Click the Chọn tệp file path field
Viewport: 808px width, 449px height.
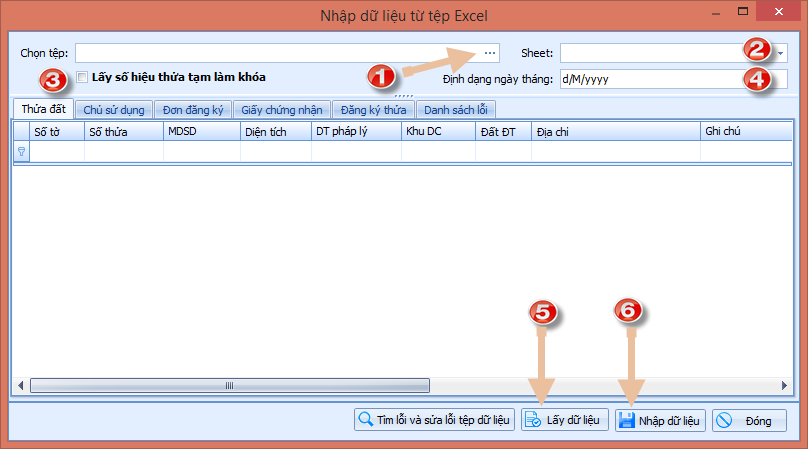point(275,52)
